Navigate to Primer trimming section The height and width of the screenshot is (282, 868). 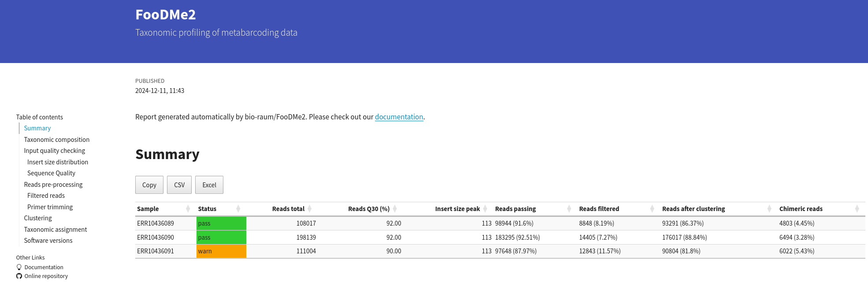tap(50, 207)
